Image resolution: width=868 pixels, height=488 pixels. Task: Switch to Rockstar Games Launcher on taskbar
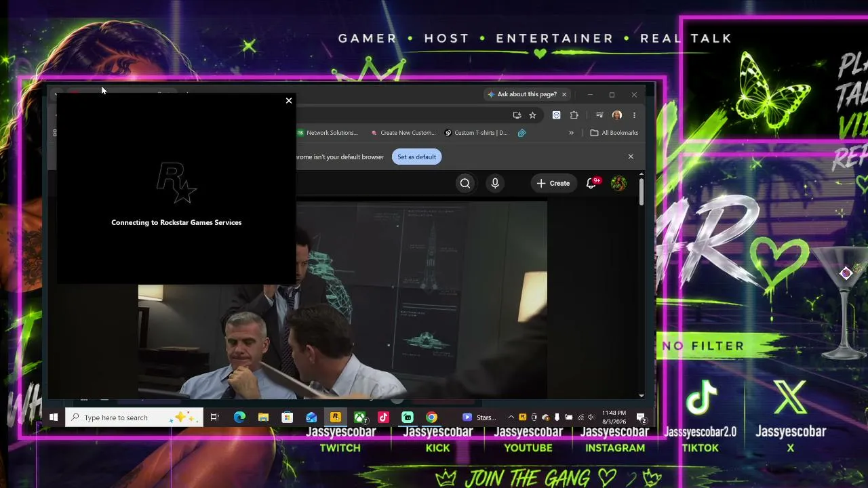pos(335,418)
